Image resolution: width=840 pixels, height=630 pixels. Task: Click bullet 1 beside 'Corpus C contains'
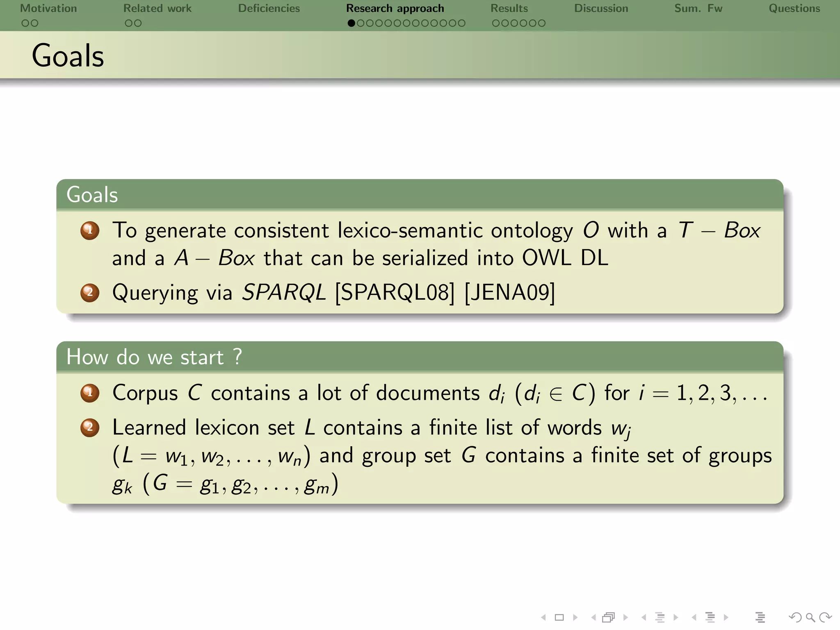[x=90, y=393]
